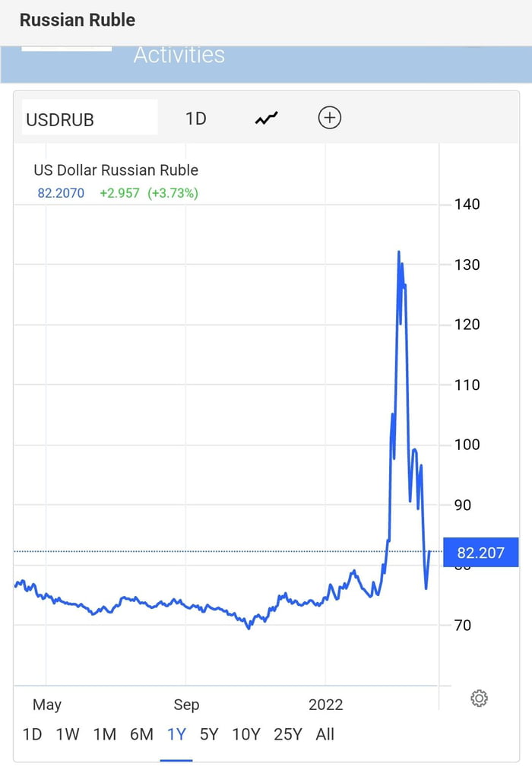Open the Activities overview
The image size is (532, 770).
[179, 54]
